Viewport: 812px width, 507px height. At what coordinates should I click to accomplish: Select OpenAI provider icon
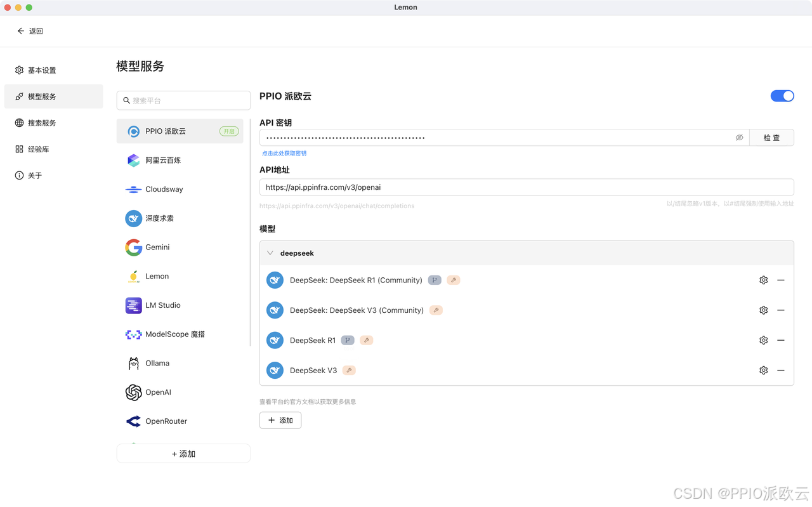point(133,392)
